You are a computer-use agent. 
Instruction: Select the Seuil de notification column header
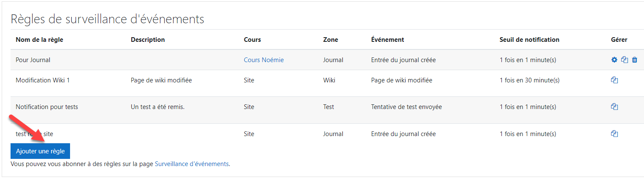[x=529, y=40]
